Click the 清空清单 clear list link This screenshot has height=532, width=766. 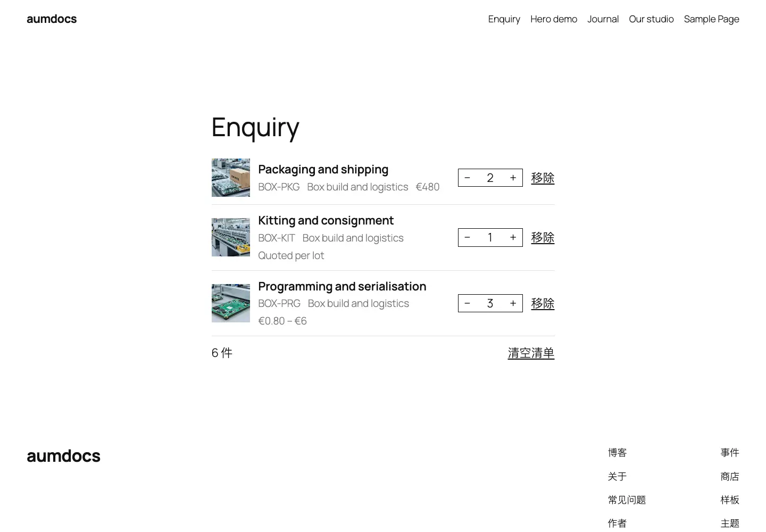tap(531, 353)
